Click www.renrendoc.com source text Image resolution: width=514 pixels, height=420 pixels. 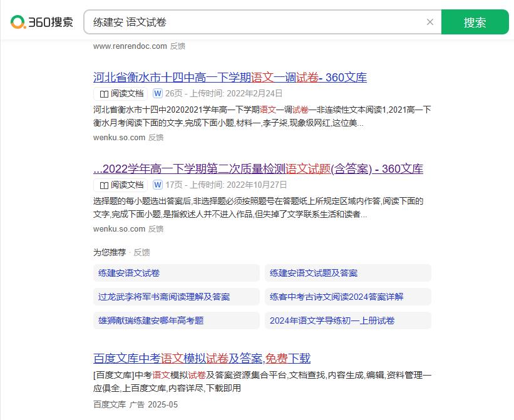tap(130, 46)
